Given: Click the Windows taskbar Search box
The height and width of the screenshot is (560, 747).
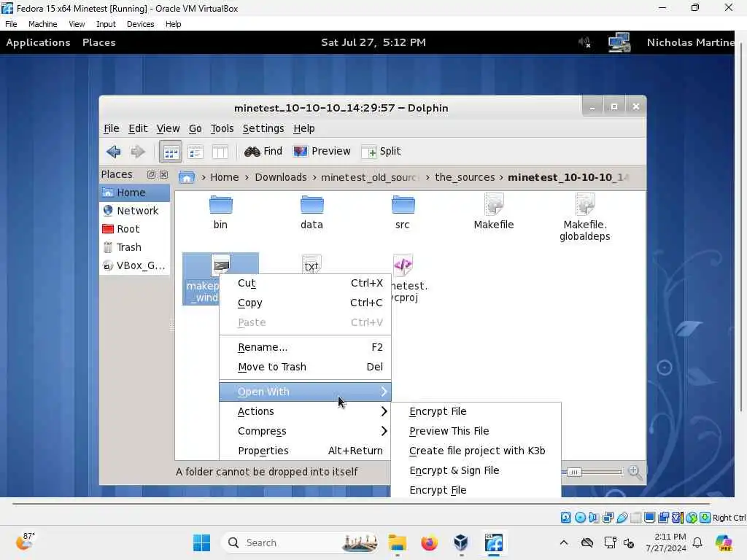Looking at the screenshot, I should tap(299, 542).
